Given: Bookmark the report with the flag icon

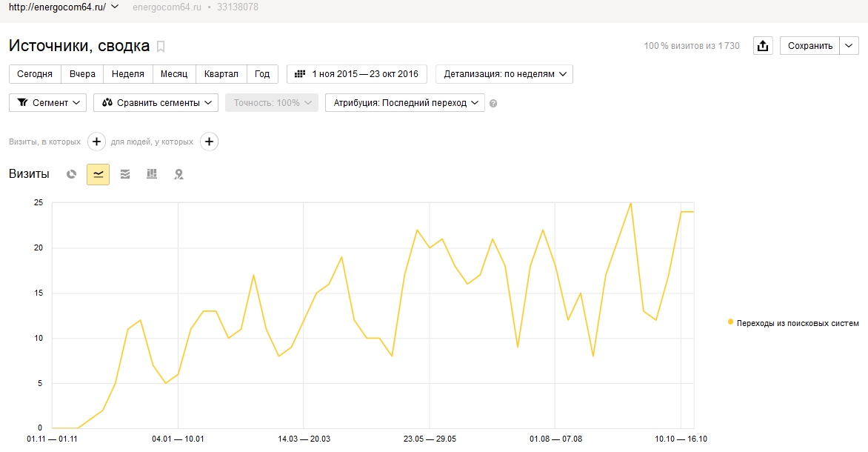Looking at the screenshot, I should click(x=161, y=47).
